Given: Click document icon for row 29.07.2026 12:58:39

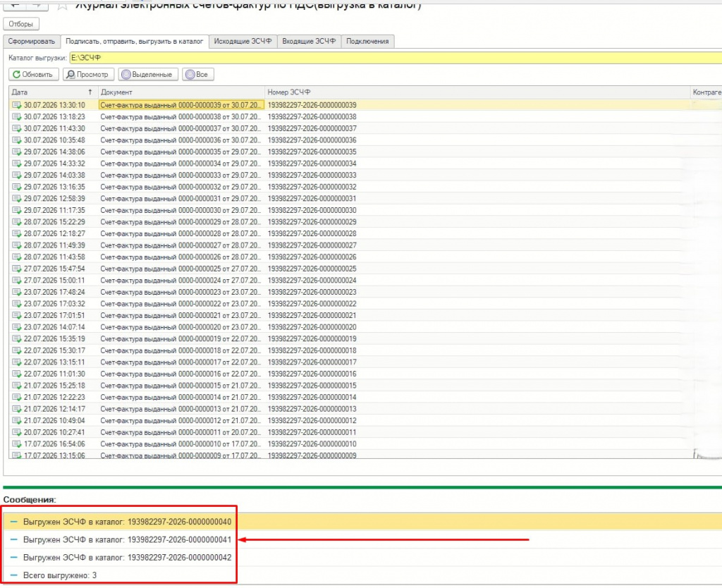Looking at the screenshot, I should tap(17, 199).
